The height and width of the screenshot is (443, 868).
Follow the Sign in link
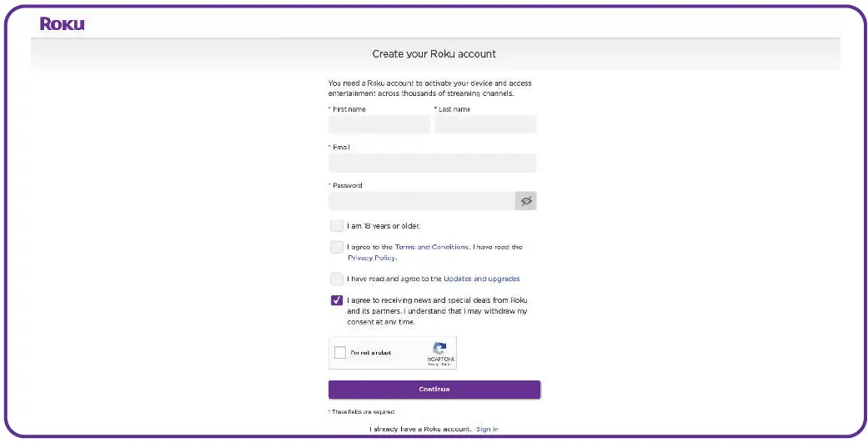click(x=487, y=429)
